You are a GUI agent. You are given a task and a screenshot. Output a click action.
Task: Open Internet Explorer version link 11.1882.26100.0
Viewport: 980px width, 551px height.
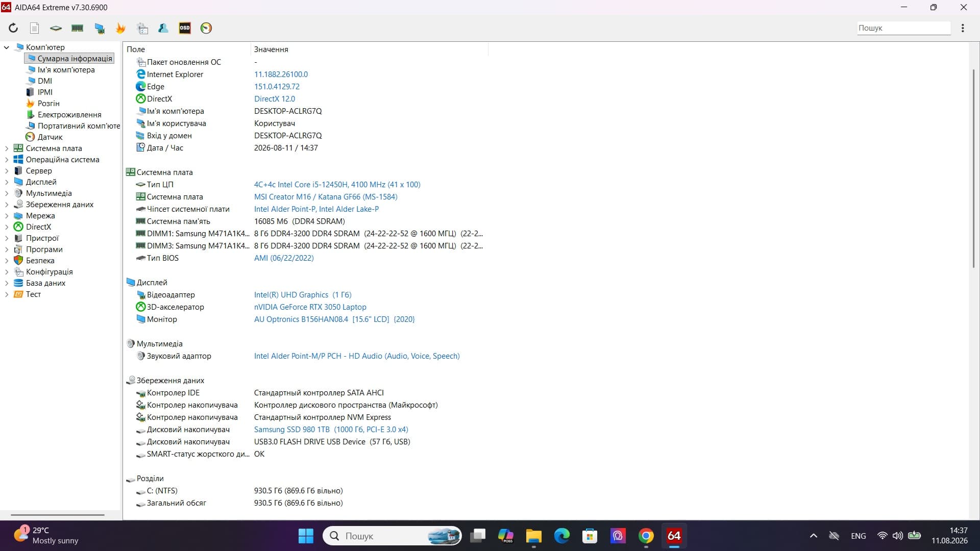(x=281, y=74)
